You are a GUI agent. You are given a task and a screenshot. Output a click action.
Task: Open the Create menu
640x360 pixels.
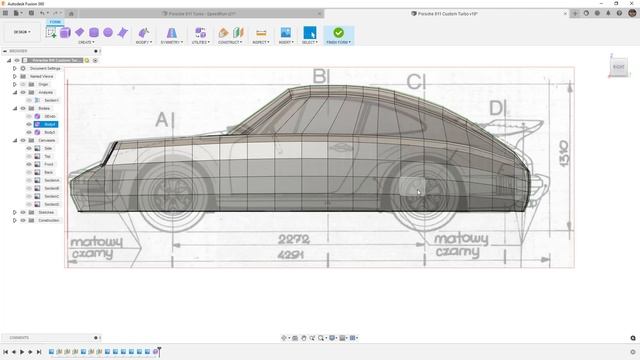[x=86, y=42]
